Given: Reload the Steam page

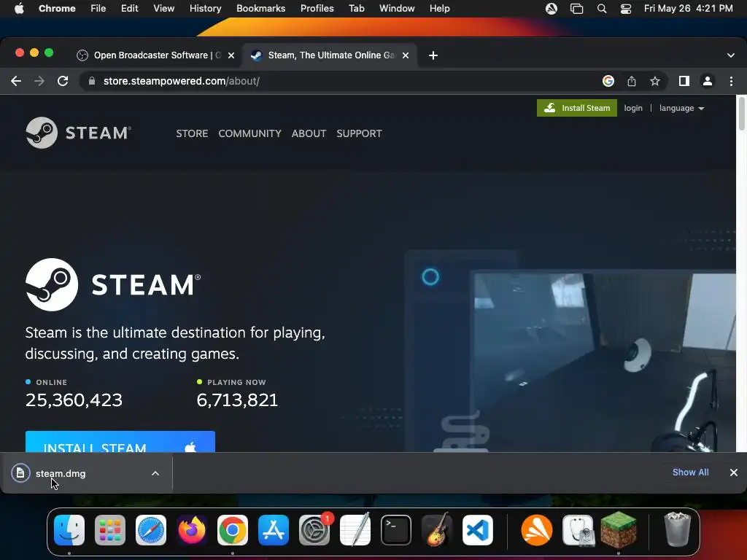Looking at the screenshot, I should point(63,81).
